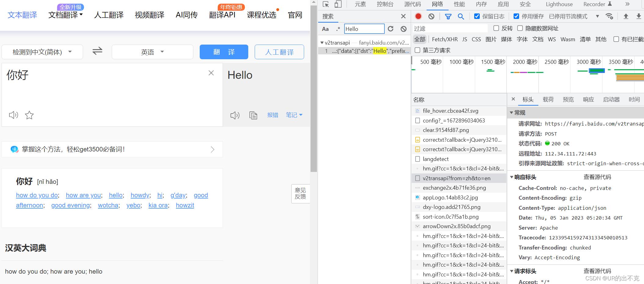Viewport: 644px width, 284px height.
Task: Select v2transapi?from=zh&to=en request
Action: tap(459, 178)
